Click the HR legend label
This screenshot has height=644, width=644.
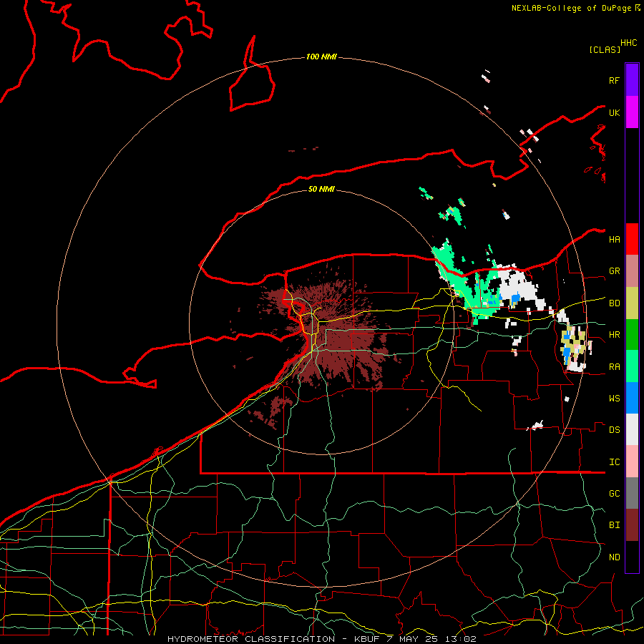pos(614,335)
